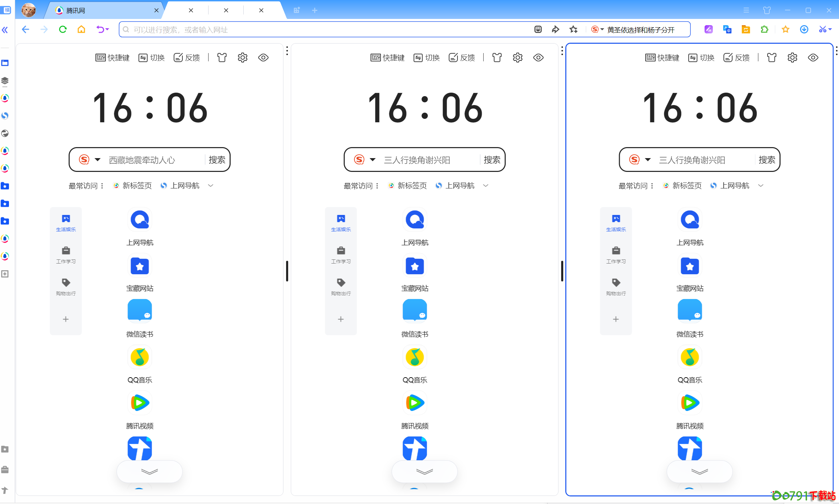Click the 微信读书 icon in the right pane

point(689,311)
